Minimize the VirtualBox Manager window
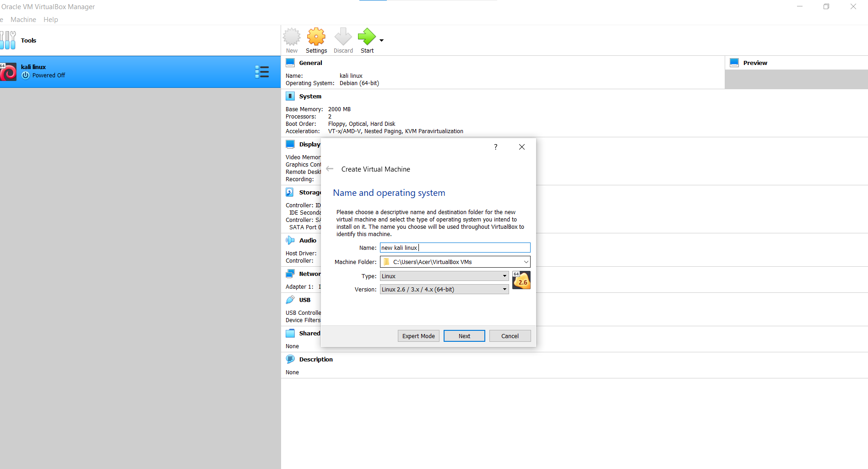The image size is (868, 469). tap(800, 6)
